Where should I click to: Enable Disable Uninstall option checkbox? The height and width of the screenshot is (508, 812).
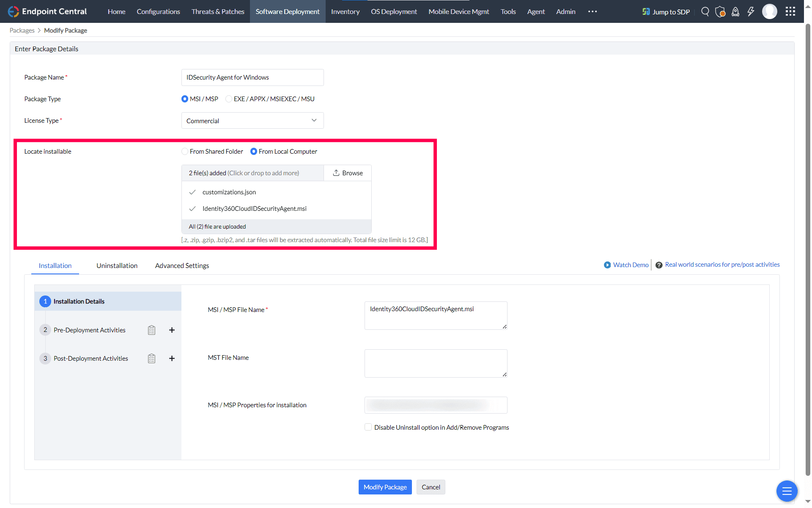tap(368, 428)
